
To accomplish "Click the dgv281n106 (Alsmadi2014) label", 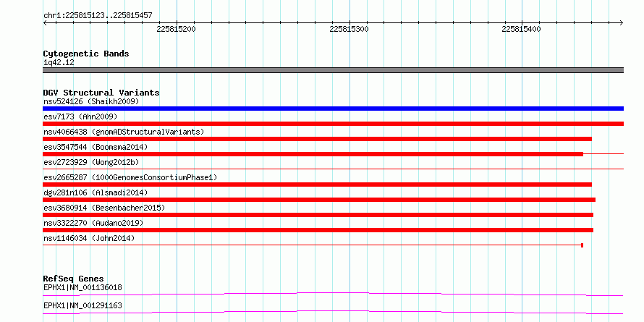I will tap(96, 192).
